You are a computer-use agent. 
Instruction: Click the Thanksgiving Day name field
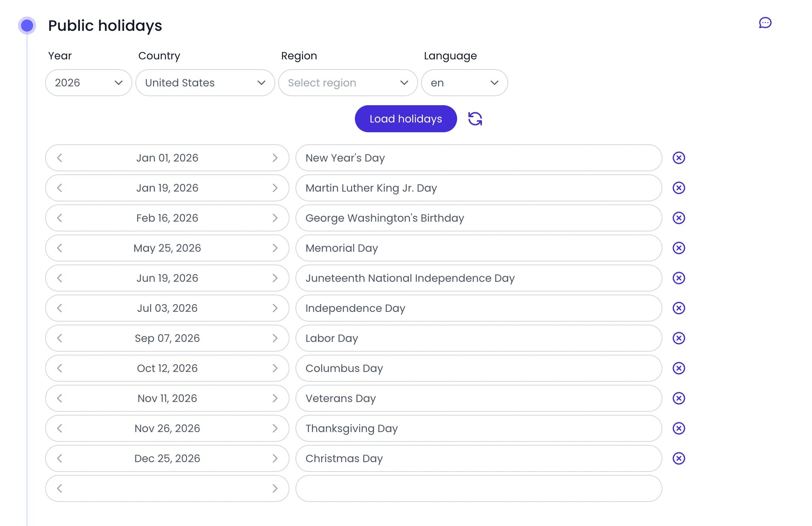tap(479, 428)
